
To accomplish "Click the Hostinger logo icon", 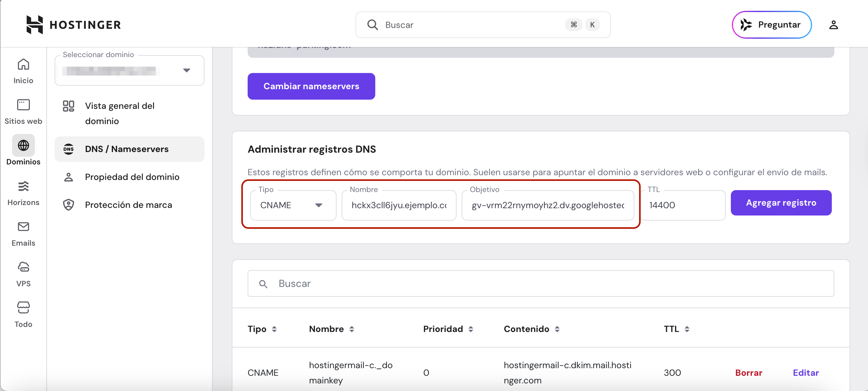I will tap(35, 24).
